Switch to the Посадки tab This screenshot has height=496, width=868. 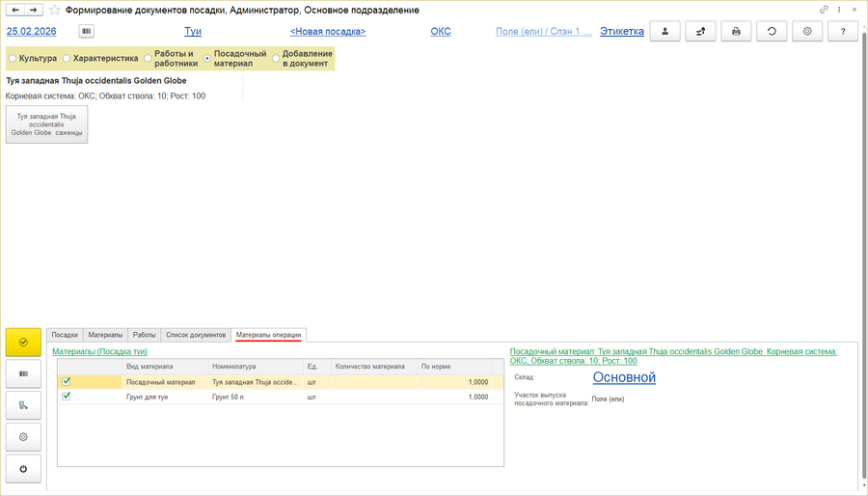click(x=65, y=335)
